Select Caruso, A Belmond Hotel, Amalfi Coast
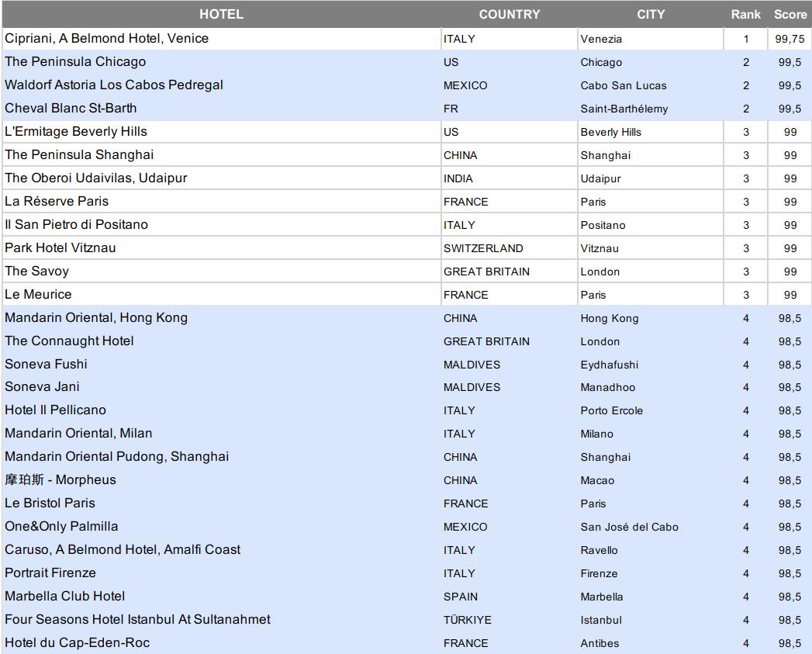The height and width of the screenshot is (654, 812). [123, 550]
